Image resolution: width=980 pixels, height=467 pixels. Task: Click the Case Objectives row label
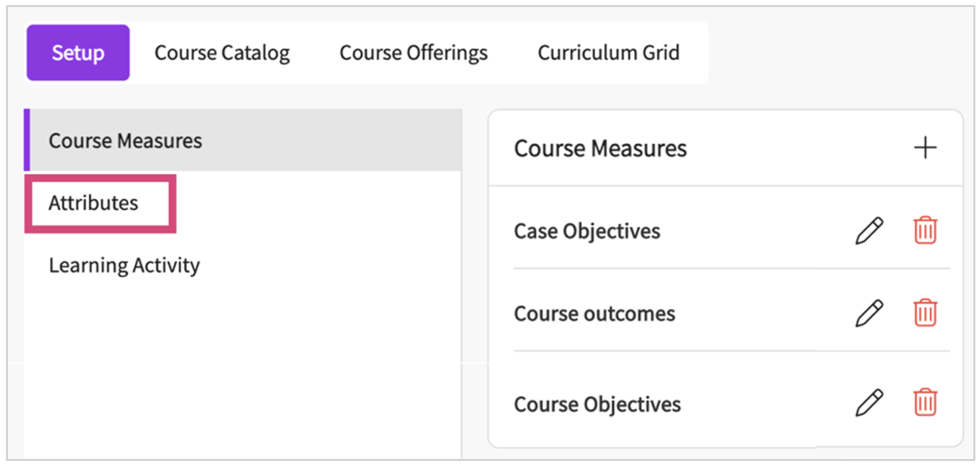tap(587, 231)
